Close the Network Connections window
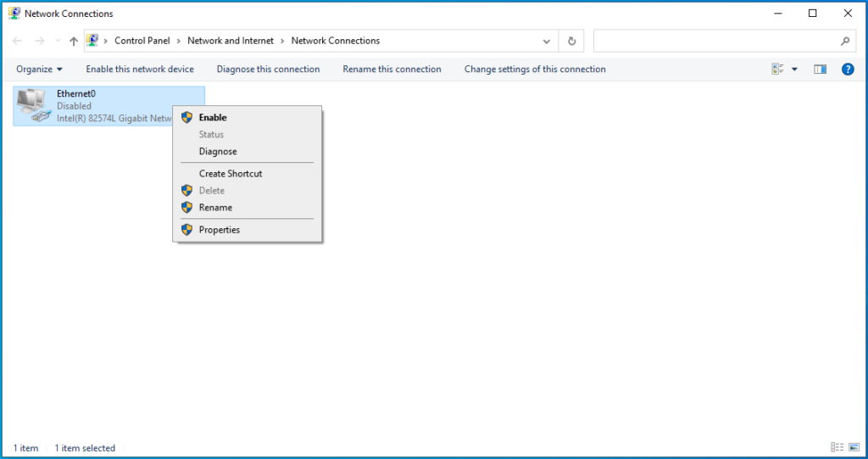This screenshot has height=459, width=868. 848,14
